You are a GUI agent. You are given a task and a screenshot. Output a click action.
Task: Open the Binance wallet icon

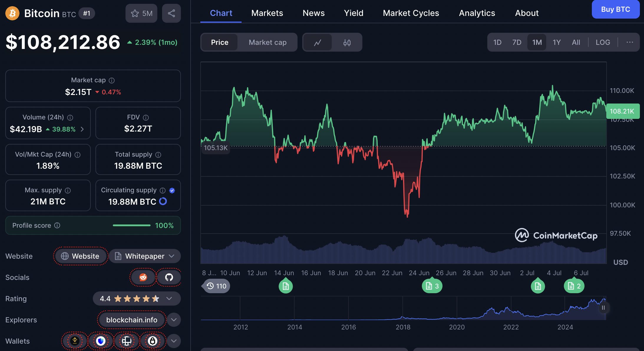tap(75, 341)
